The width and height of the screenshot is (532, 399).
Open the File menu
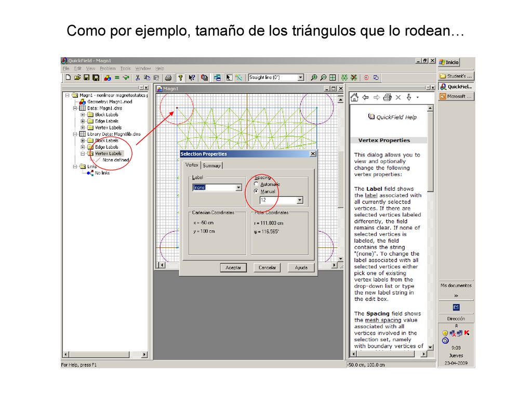66,68
